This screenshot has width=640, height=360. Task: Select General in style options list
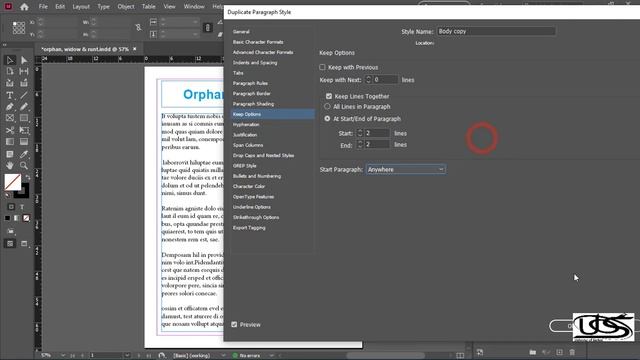pos(241,31)
